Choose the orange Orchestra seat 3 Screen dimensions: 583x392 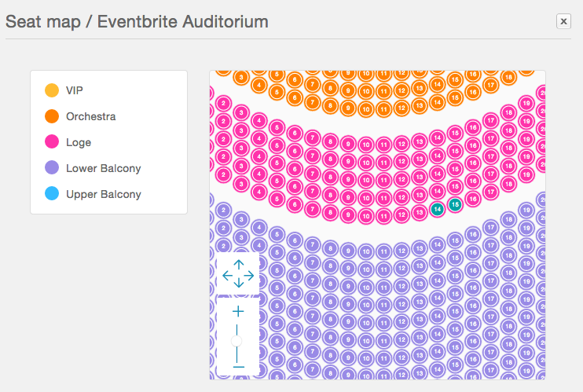coord(241,77)
